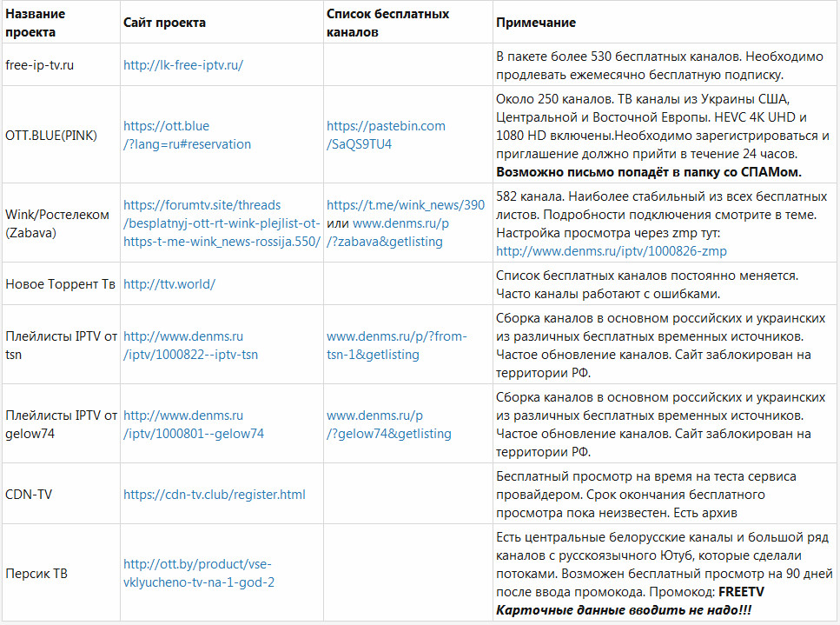Open the cdn-tv.club register link
840x625 pixels.
pos(215,495)
